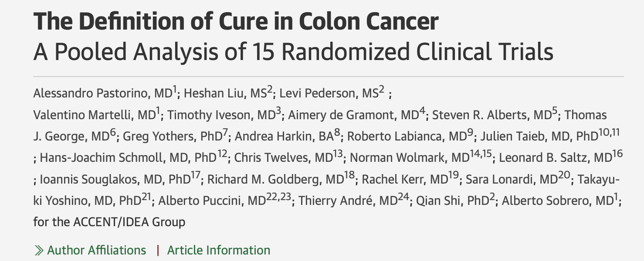Click author Valentino Martelli, MD
Viewport: 644px width, 261px height.
pos(95,116)
